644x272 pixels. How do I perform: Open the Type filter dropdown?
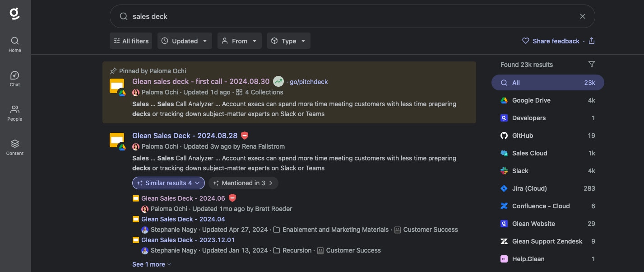[289, 41]
